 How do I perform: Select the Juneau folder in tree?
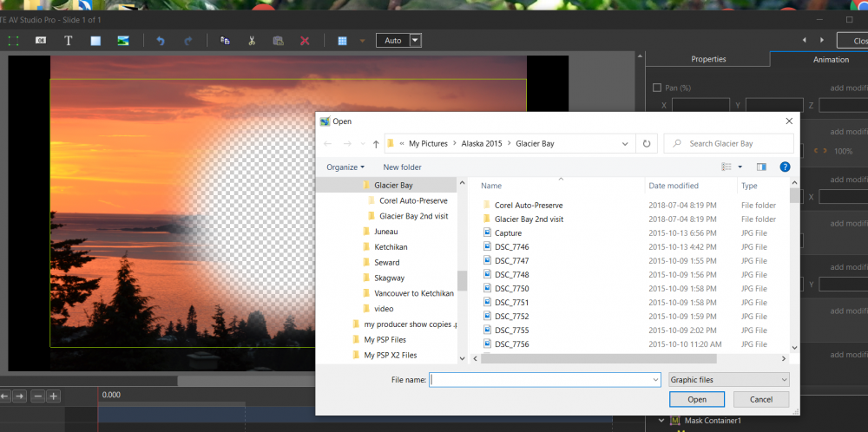(x=385, y=232)
